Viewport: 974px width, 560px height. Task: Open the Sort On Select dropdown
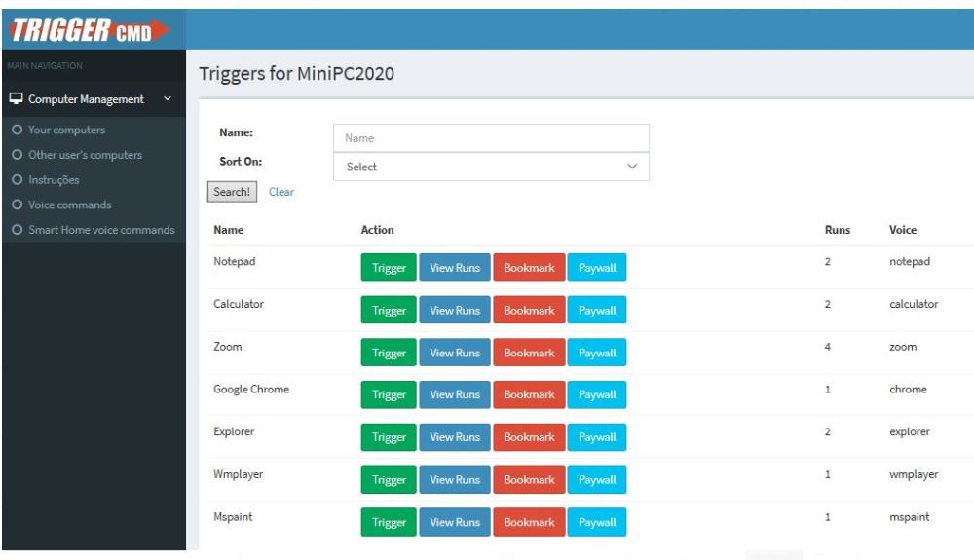click(491, 167)
